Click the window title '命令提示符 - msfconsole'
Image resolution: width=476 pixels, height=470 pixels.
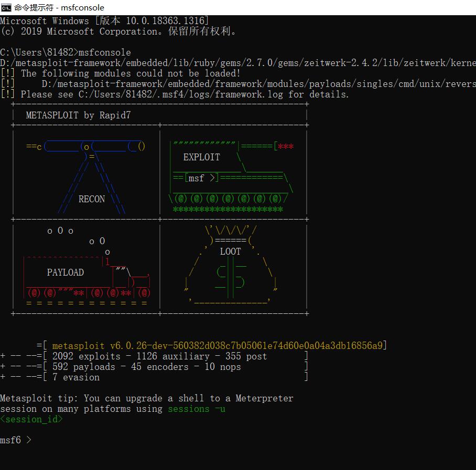[x=59, y=7]
